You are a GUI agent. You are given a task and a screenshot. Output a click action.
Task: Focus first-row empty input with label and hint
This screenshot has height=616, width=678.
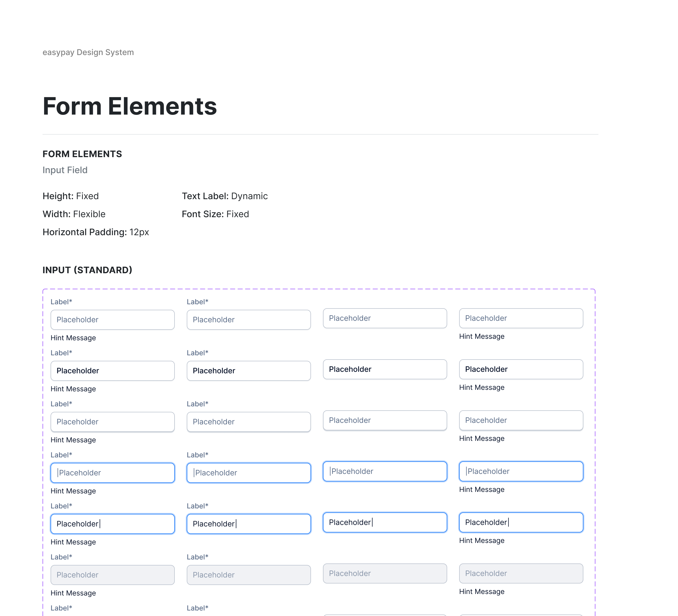[112, 320]
